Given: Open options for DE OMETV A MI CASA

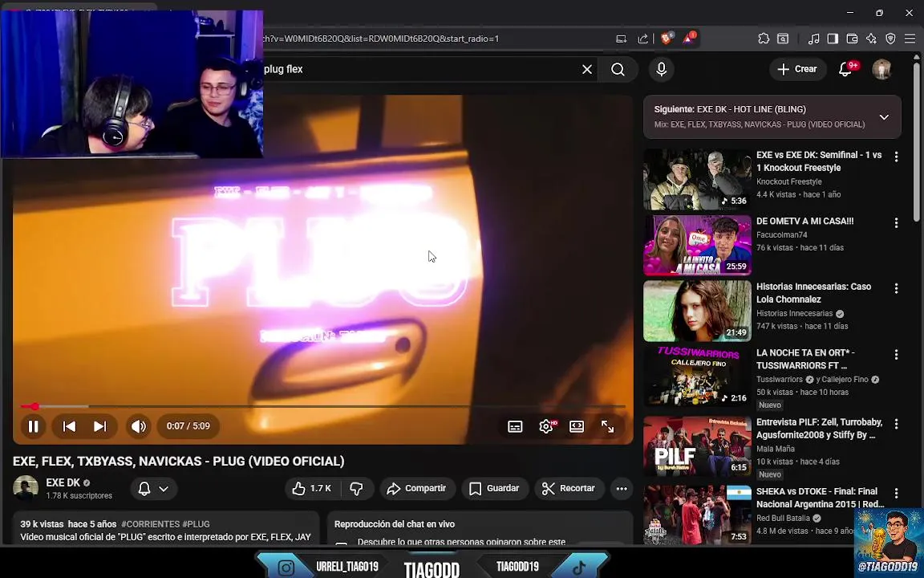Looking at the screenshot, I should (x=896, y=223).
